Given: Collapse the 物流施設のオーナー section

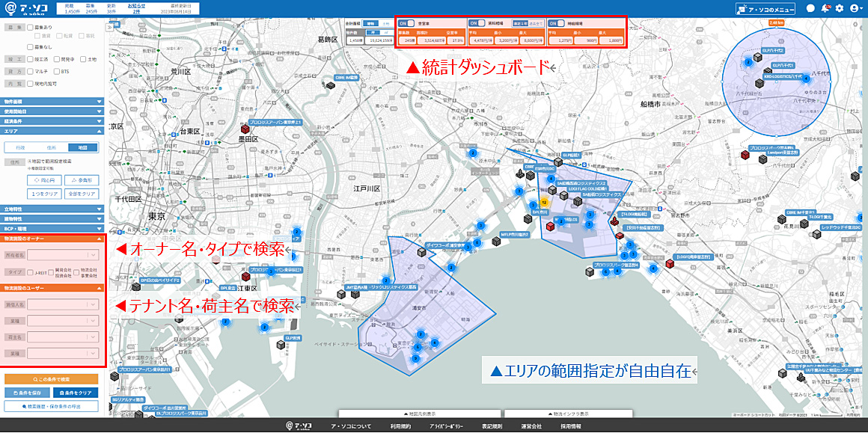Looking at the screenshot, I should 52,239.
